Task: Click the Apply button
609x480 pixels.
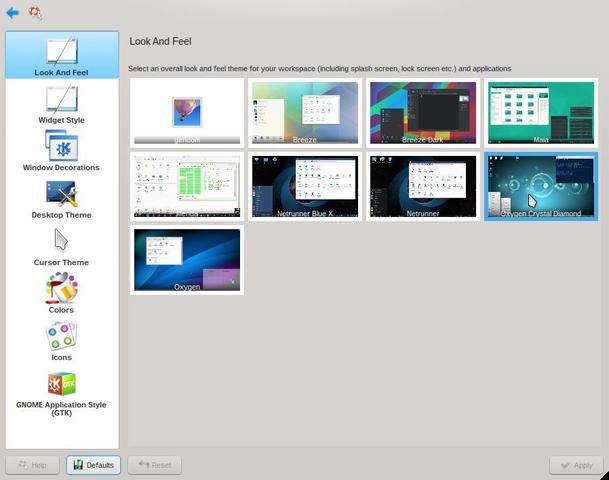Action: (576, 465)
